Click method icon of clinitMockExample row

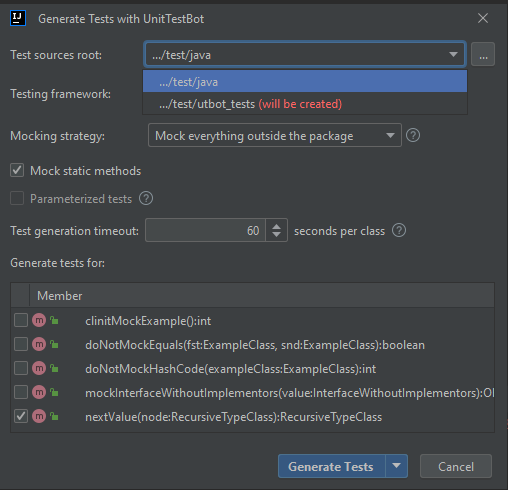click(x=39, y=320)
